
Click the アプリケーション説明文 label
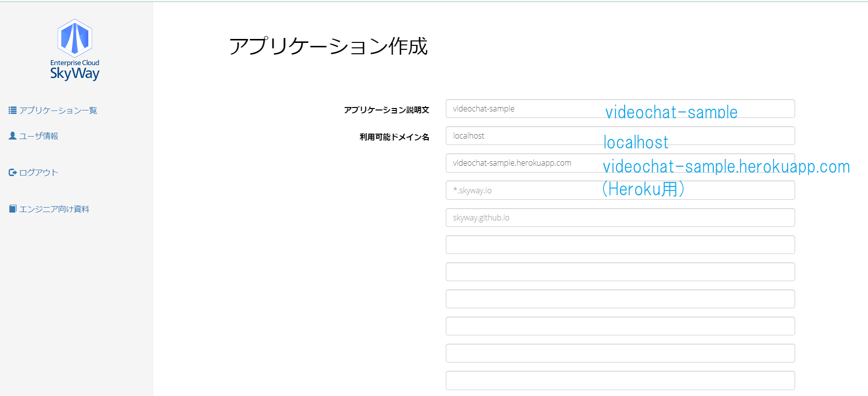tap(387, 110)
